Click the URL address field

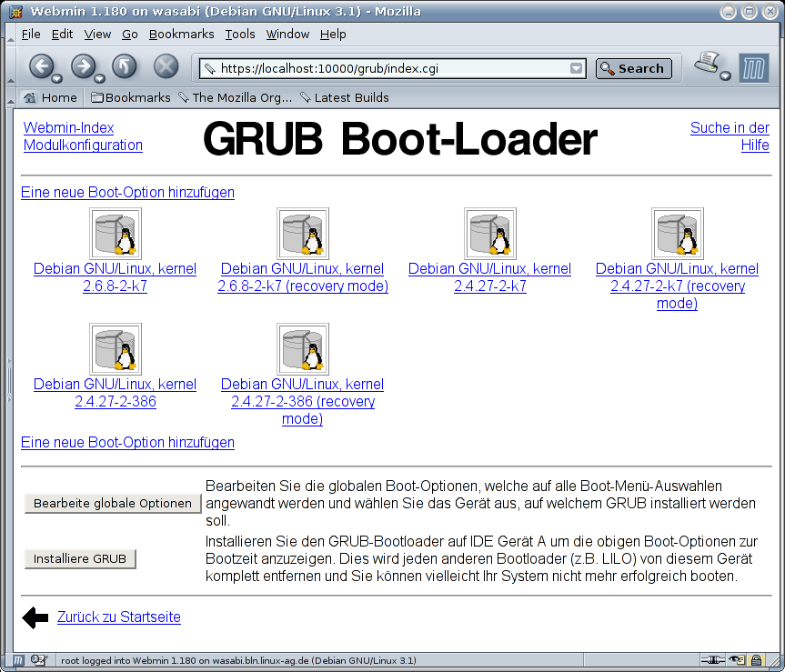point(392,68)
